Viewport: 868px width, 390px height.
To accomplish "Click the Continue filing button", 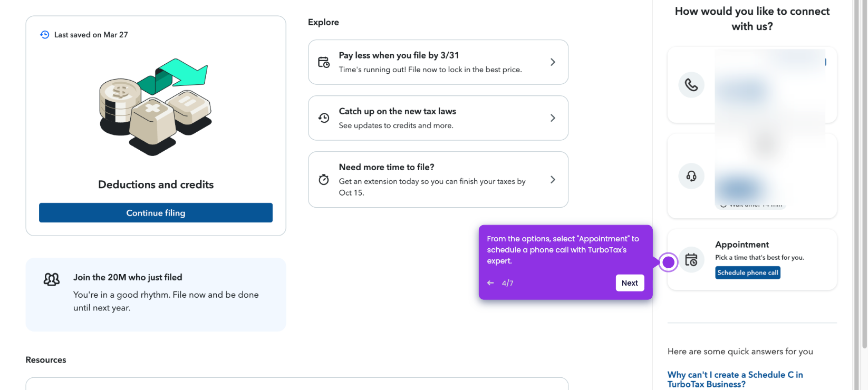I will (x=156, y=213).
